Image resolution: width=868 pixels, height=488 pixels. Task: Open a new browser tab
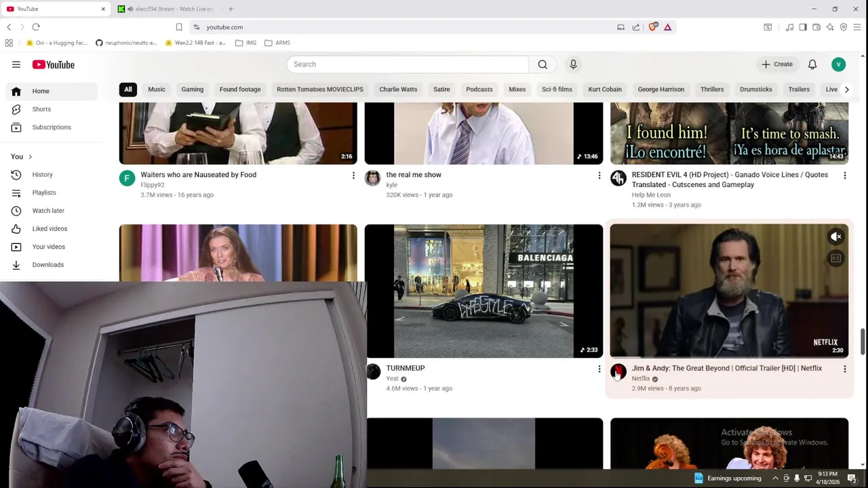tap(231, 9)
